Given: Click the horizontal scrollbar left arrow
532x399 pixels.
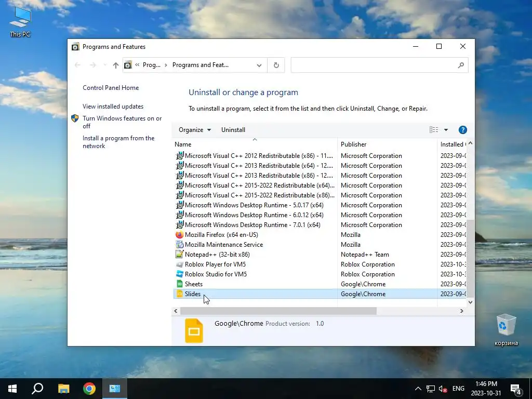Looking at the screenshot, I should click(x=176, y=311).
